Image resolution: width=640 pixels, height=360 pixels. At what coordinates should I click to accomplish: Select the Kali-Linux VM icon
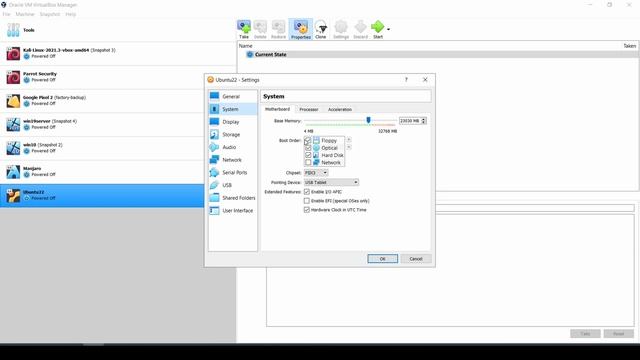[x=13, y=53]
